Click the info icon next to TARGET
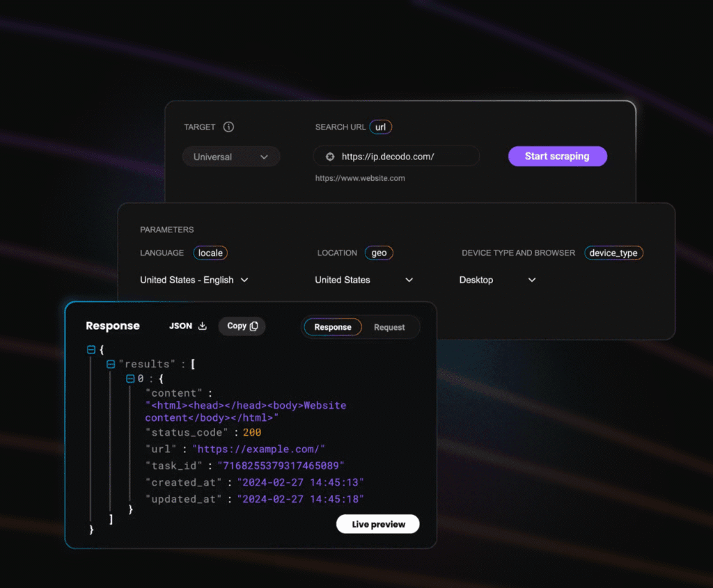This screenshot has width=713, height=588. point(228,127)
